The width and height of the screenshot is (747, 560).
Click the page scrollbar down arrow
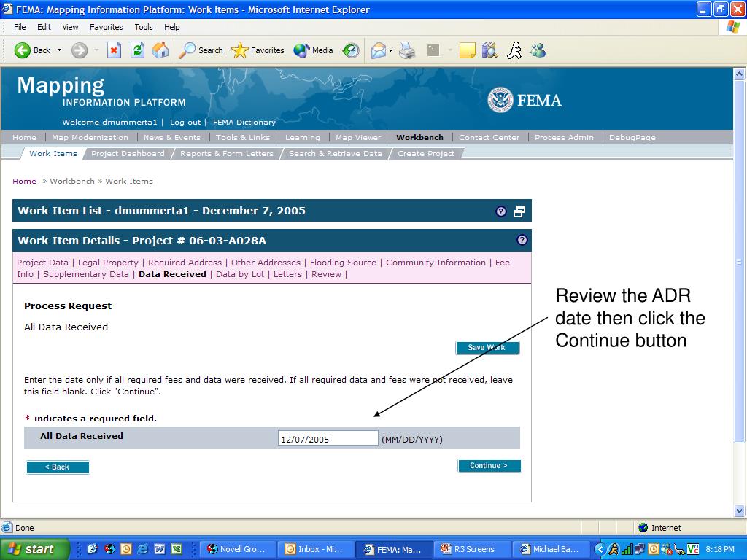pyautogui.click(x=740, y=511)
